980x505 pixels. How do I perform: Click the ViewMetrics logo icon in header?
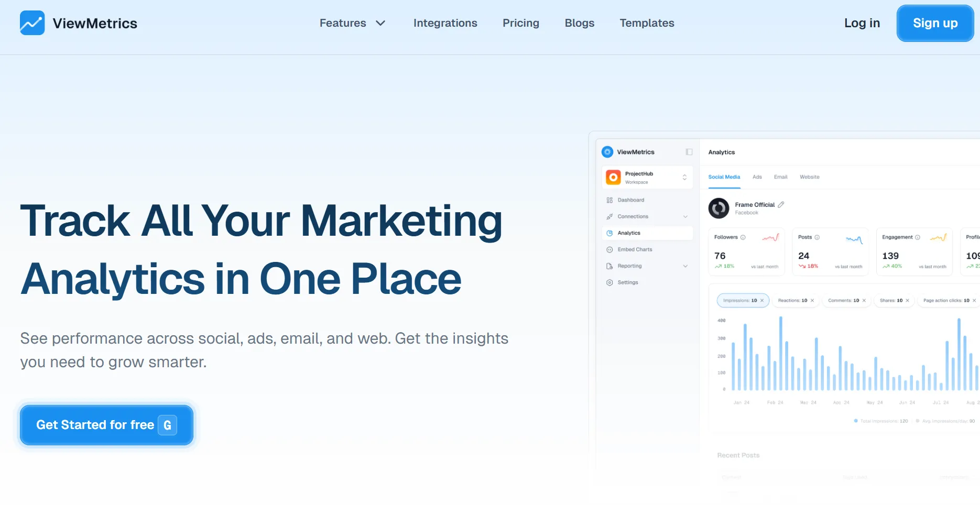[32, 23]
